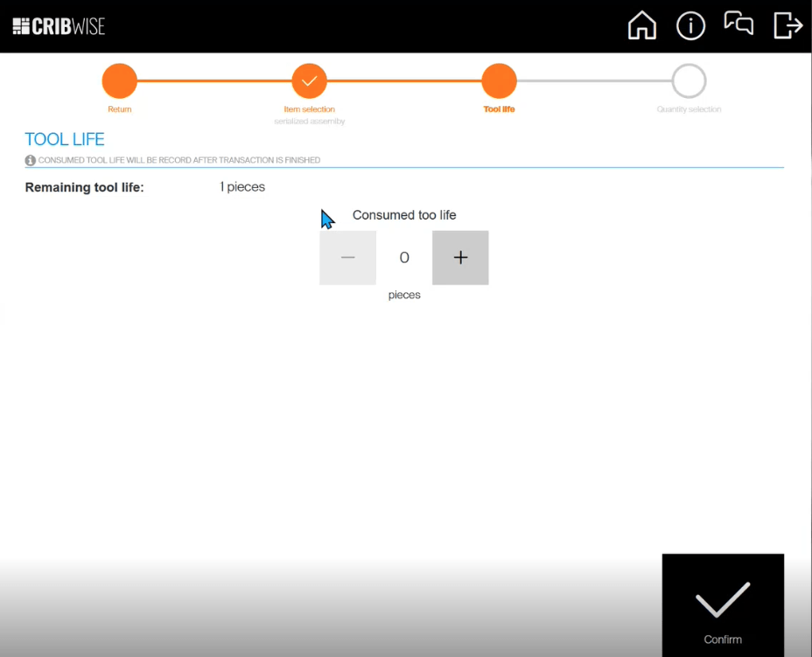The width and height of the screenshot is (812, 657).
Task: Increase consumed tool life with plus button
Action: (x=460, y=258)
